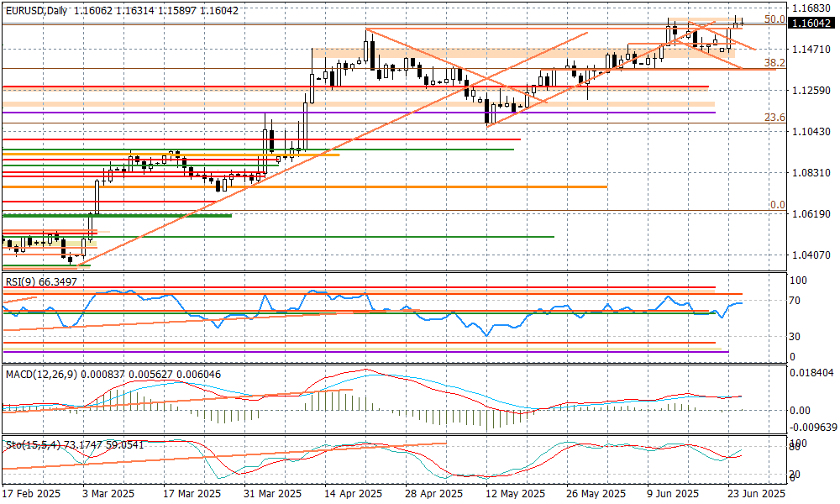This screenshot has width=840, height=504.
Task: Select the 1.10430 price axis label
Action: (x=811, y=131)
